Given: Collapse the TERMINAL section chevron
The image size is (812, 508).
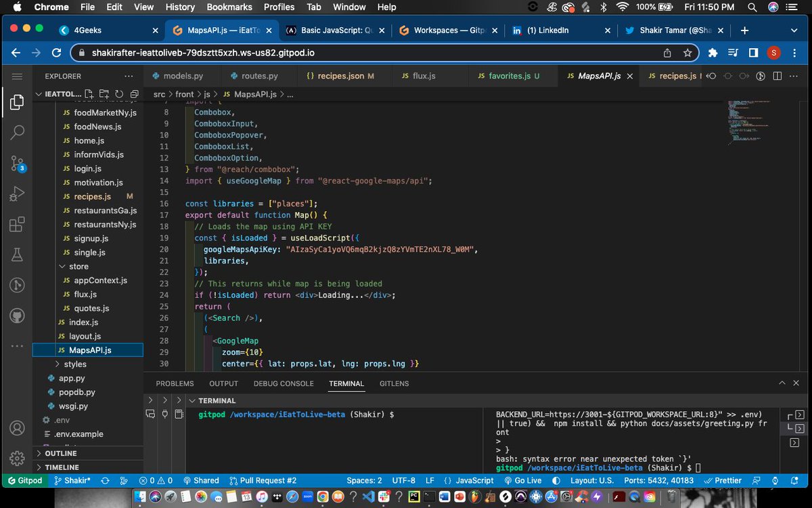Looking at the screenshot, I should [192, 400].
